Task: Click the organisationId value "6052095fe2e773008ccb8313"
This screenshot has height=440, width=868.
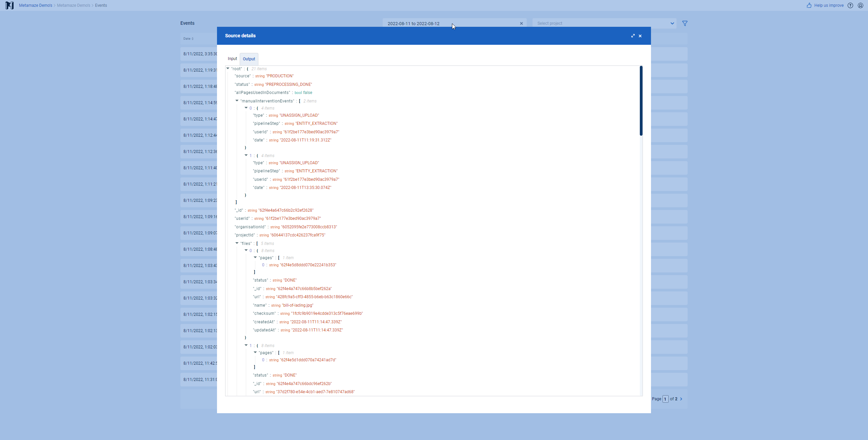Action: 309,227
